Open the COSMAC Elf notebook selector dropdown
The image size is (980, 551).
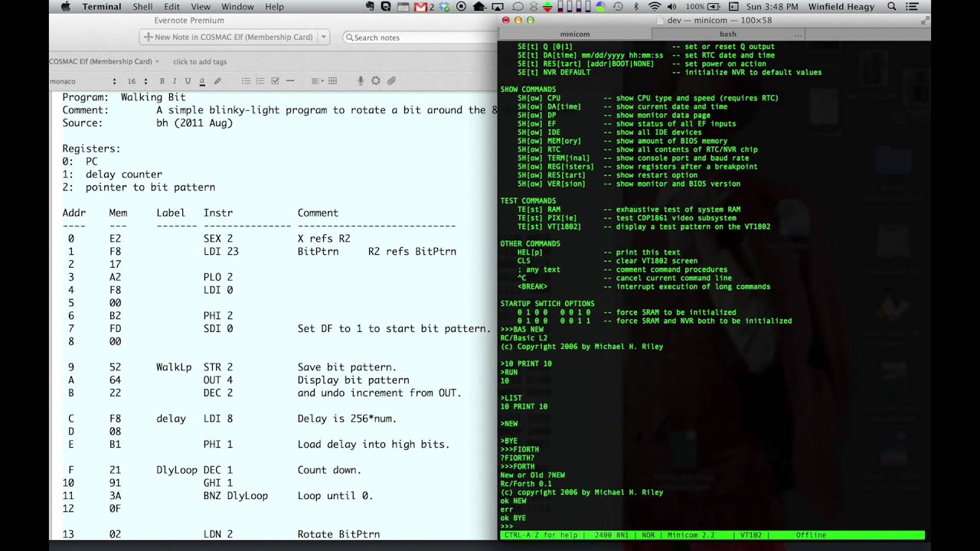(x=104, y=61)
